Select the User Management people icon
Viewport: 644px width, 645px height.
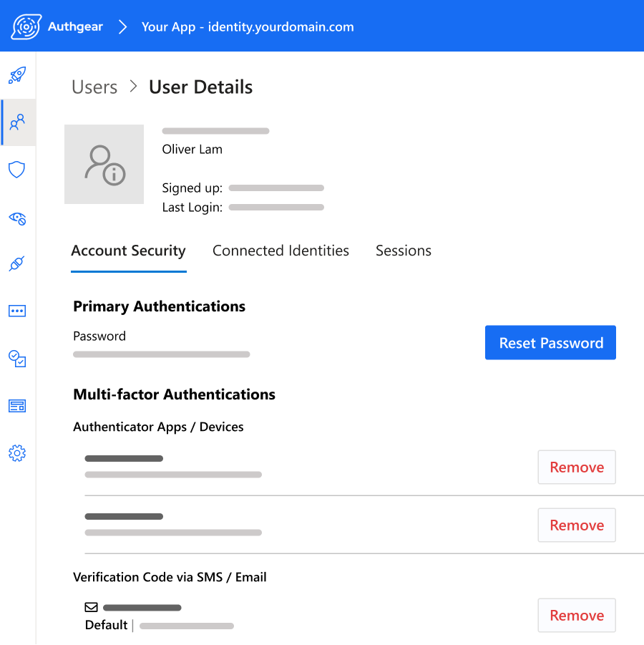[x=17, y=122]
